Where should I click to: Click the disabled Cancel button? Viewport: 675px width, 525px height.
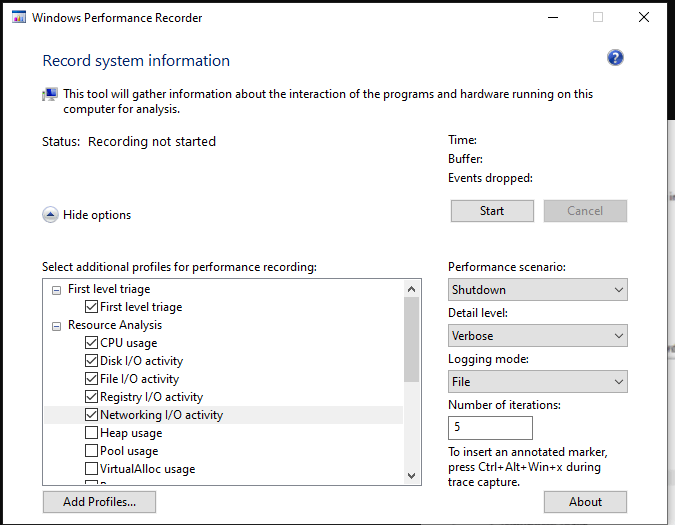[585, 211]
